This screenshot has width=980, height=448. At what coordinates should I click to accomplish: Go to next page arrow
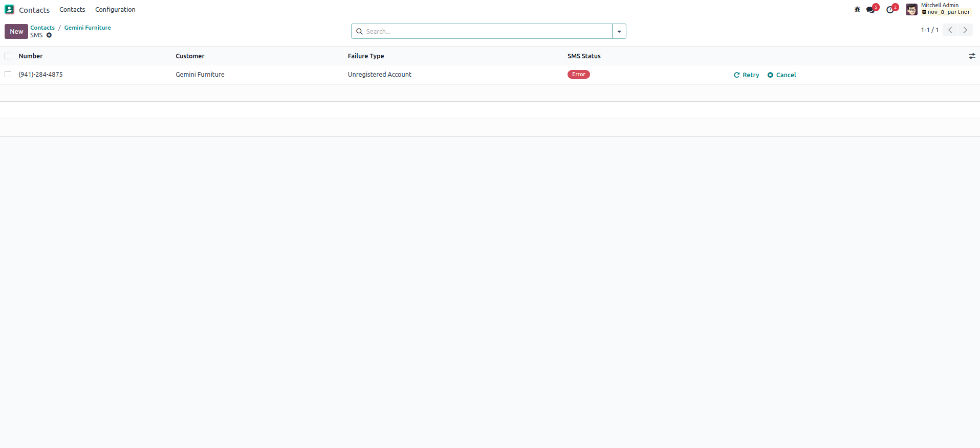(965, 30)
